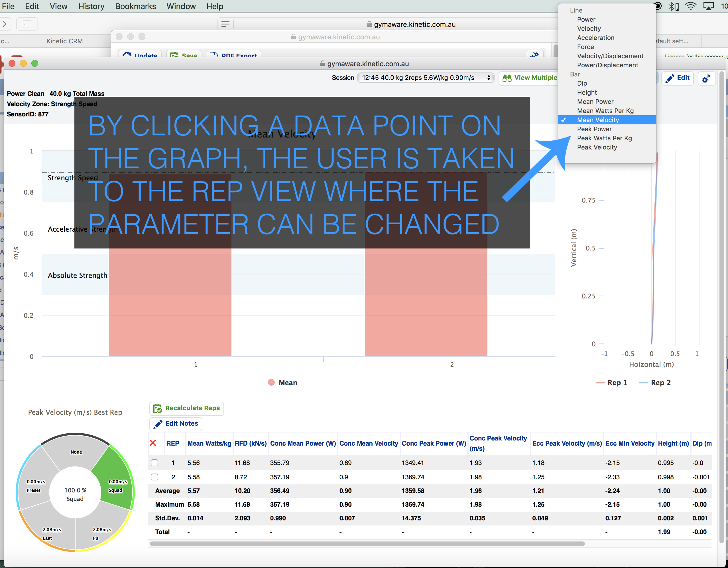Toggle the Rep 2 legend line
Viewport: 728px width, 568px height.
tap(655, 383)
